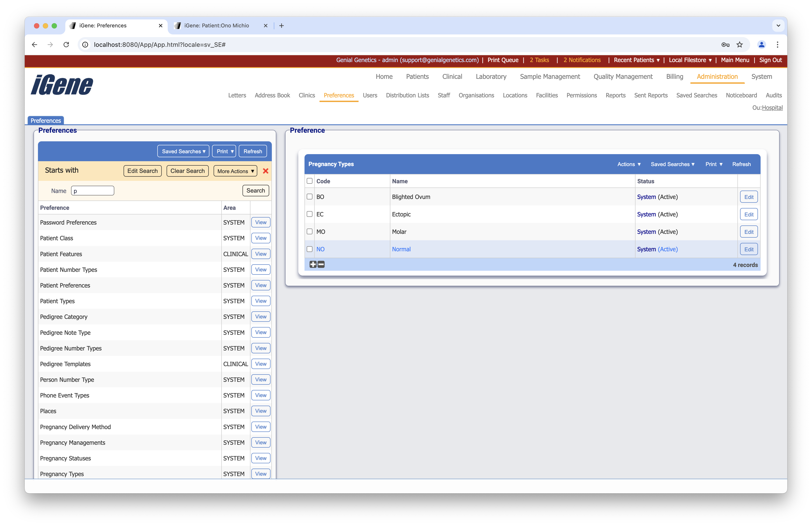Open Recent Patients dropdown
Viewport: 812px width, 526px height.
coord(636,60)
